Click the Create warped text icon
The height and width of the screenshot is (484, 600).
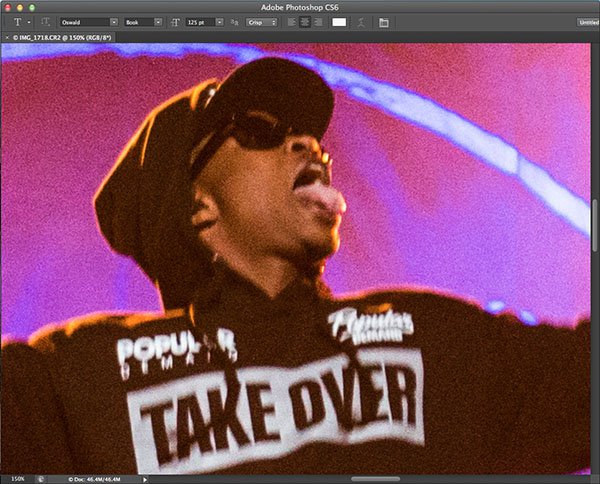pos(361,21)
